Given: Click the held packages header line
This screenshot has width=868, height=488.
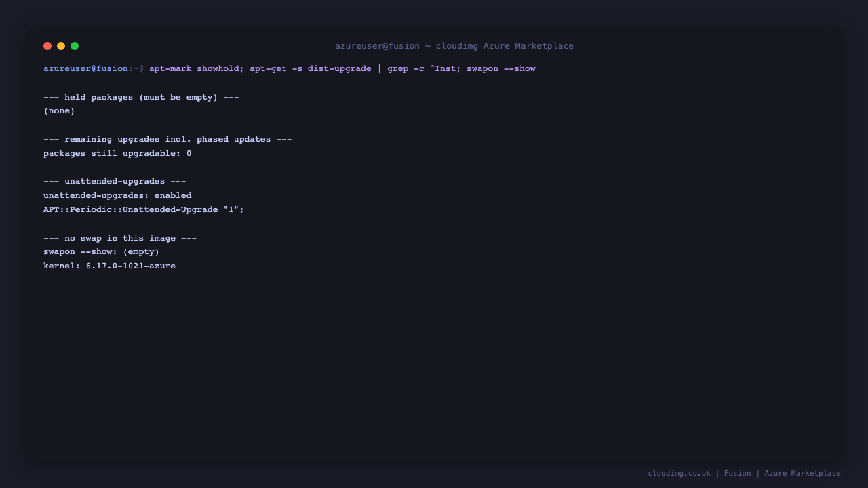Looking at the screenshot, I should click(141, 97).
